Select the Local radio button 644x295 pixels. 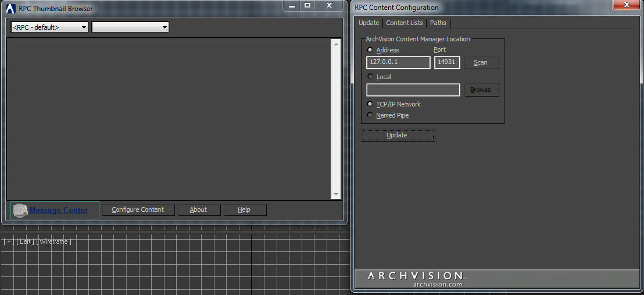[370, 77]
